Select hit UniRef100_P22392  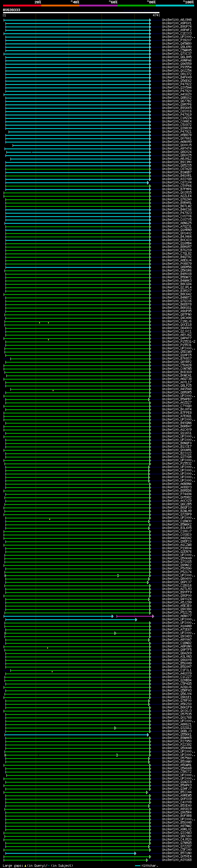(x=177, y=745)
